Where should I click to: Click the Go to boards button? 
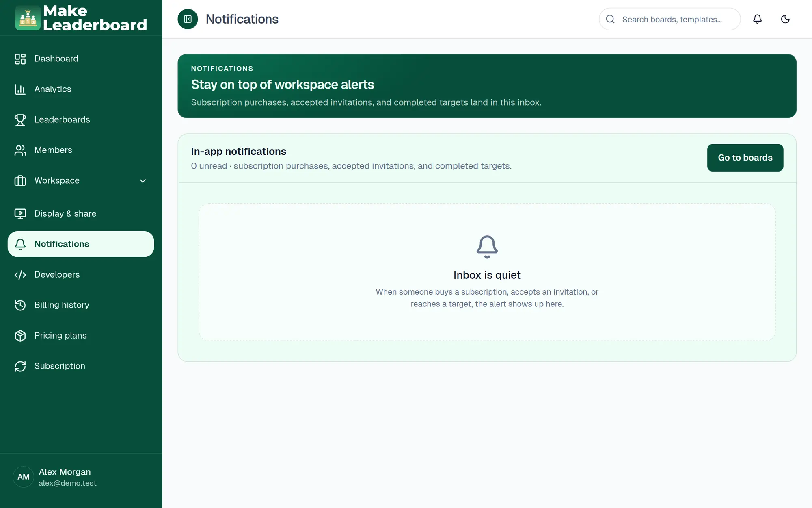(745, 158)
